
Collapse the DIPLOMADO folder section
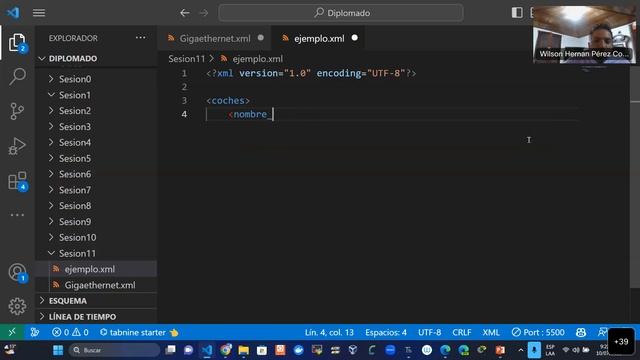point(96,58)
